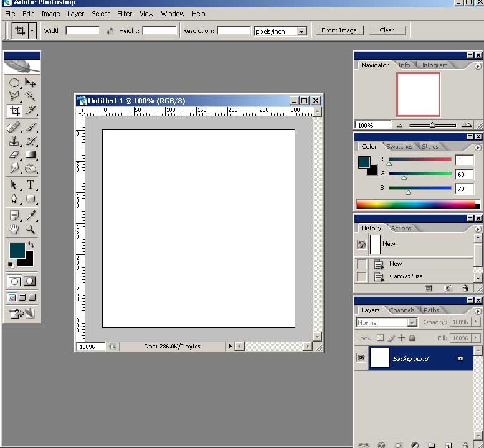Open the Normal blend mode dropdown
Screen dimensions: 484x448
click(x=412, y=322)
